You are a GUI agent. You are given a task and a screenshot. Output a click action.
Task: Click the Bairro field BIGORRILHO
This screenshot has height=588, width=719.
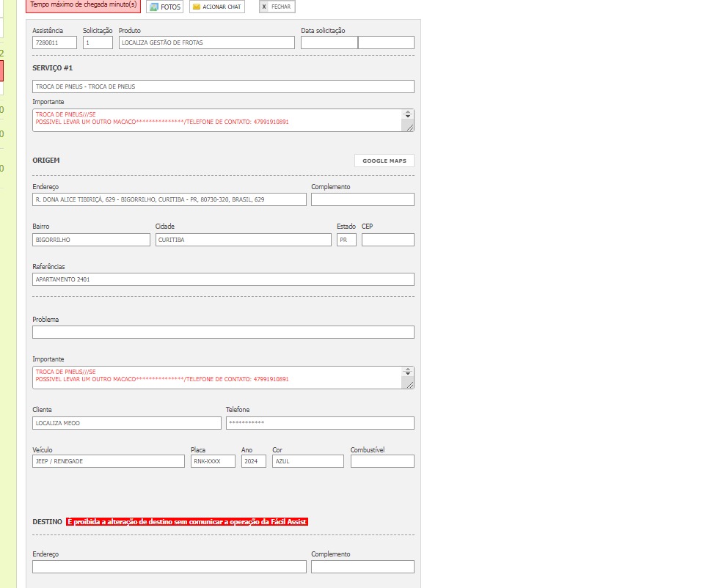pyautogui.click(x=91, y=240)
